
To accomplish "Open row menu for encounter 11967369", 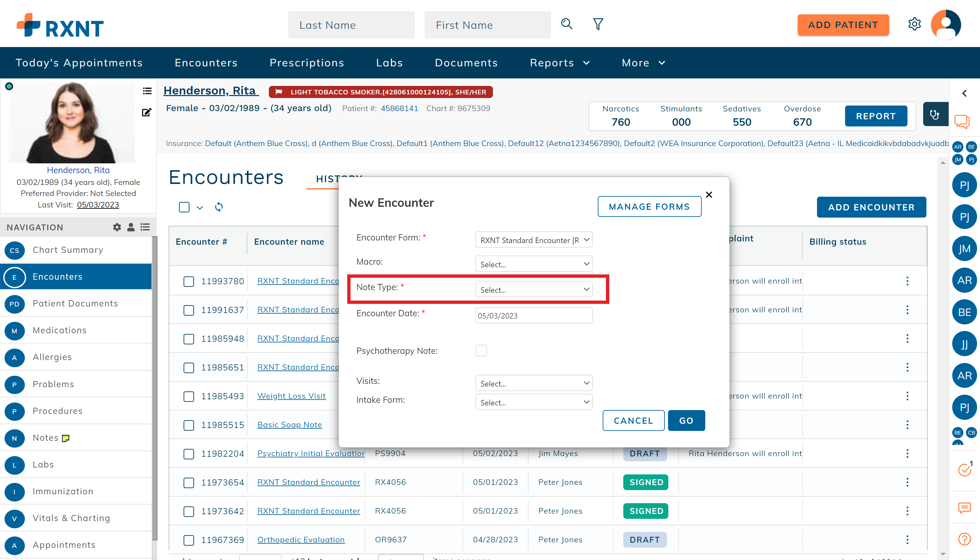I will 907,540.
